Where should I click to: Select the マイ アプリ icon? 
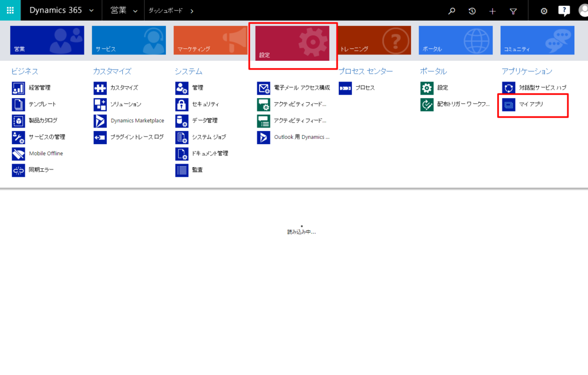(509, 105)
